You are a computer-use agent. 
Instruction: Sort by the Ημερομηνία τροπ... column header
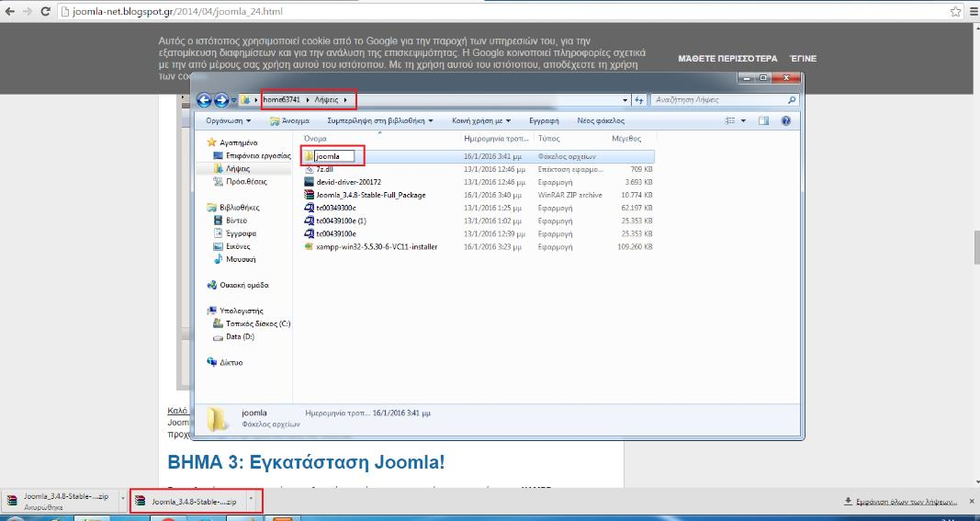pyautogui.click(x=498, y=138)
